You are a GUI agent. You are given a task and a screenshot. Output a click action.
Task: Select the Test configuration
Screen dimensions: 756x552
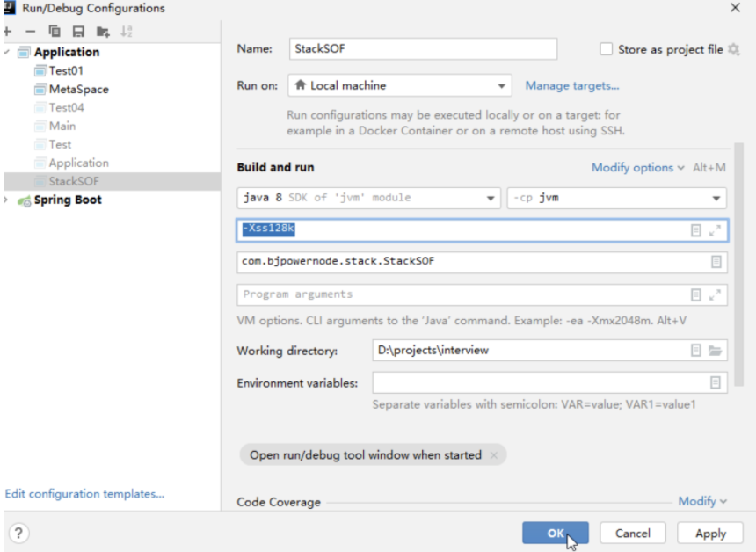point(60,144)
